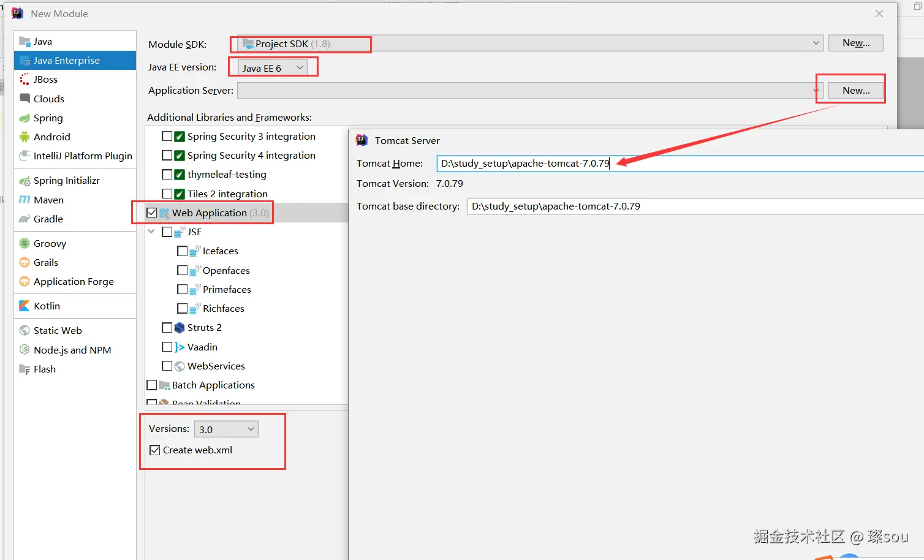Check the thymeleaf-testing checkbox

point(167,175)
